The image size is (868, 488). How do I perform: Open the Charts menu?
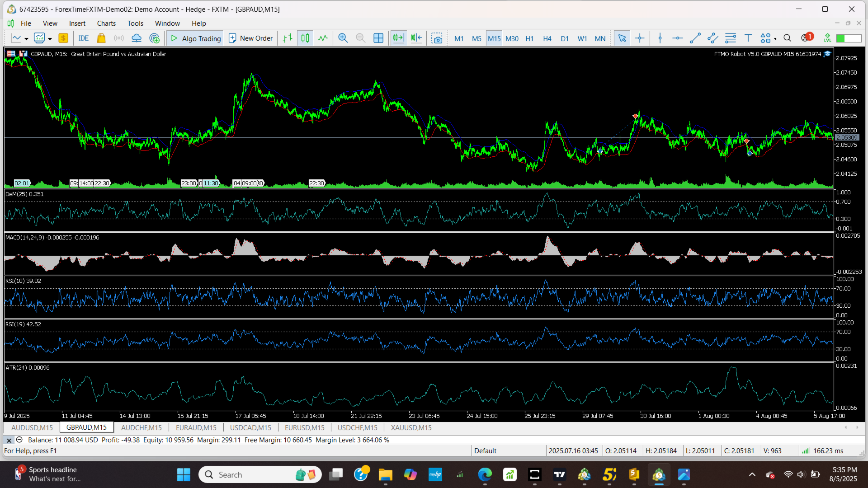click(x=106, y=23)
